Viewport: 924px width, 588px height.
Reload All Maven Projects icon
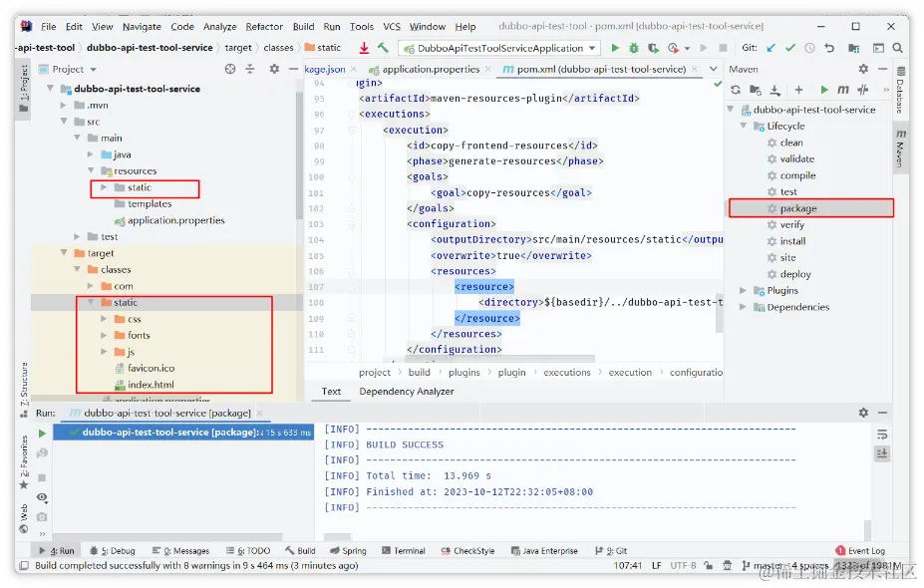click(x=736, y=90)
